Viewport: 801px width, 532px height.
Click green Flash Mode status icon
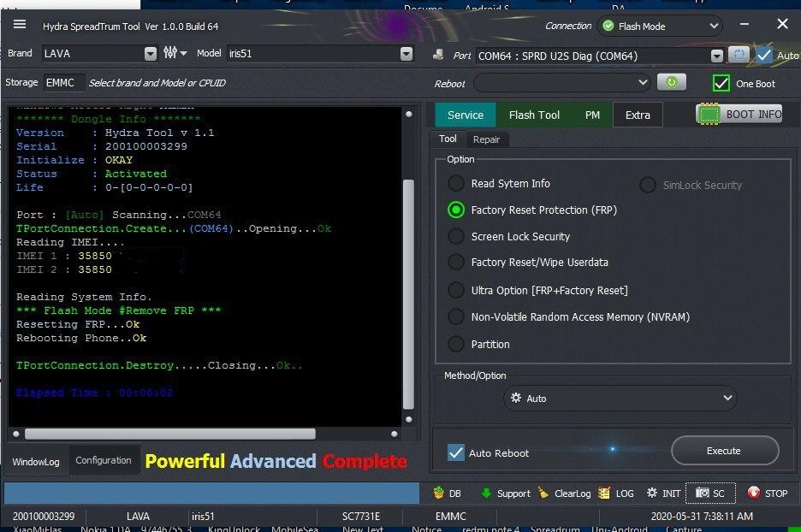coord(608,26)
